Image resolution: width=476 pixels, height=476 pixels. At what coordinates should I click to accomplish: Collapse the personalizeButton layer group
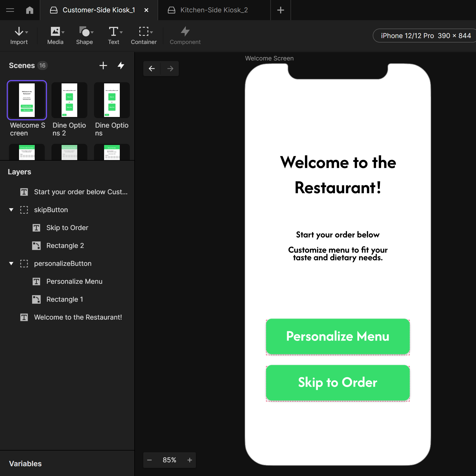[x=11, y=263]
